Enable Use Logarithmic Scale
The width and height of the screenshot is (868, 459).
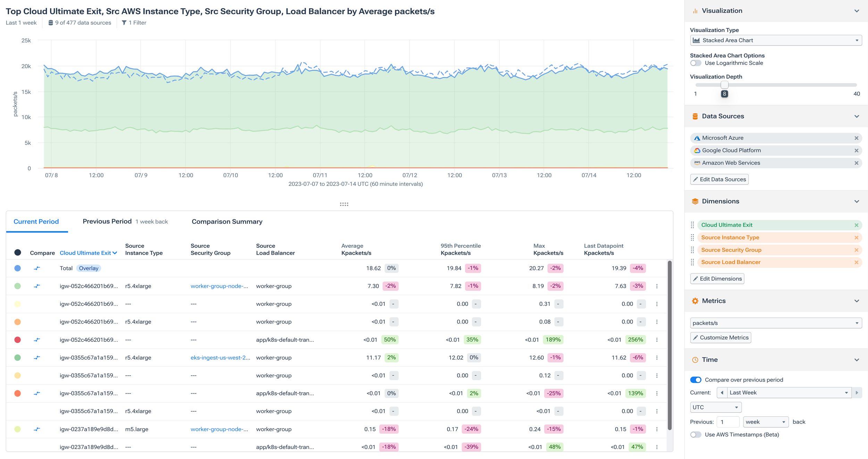(x=696, y=63)
